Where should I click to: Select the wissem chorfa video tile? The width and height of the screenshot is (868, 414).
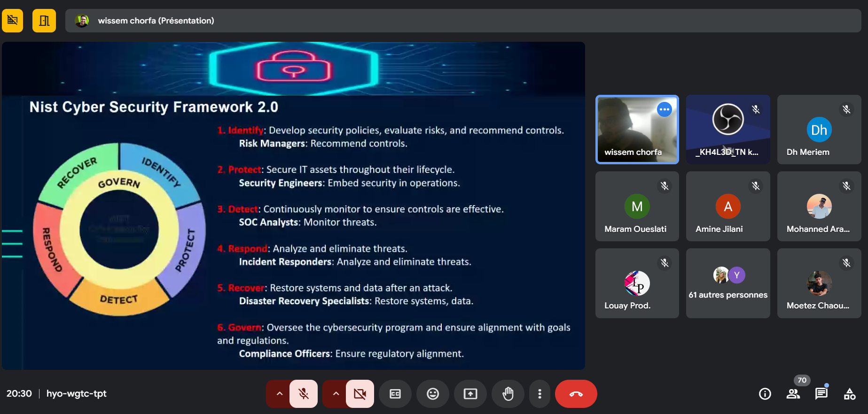637,130
